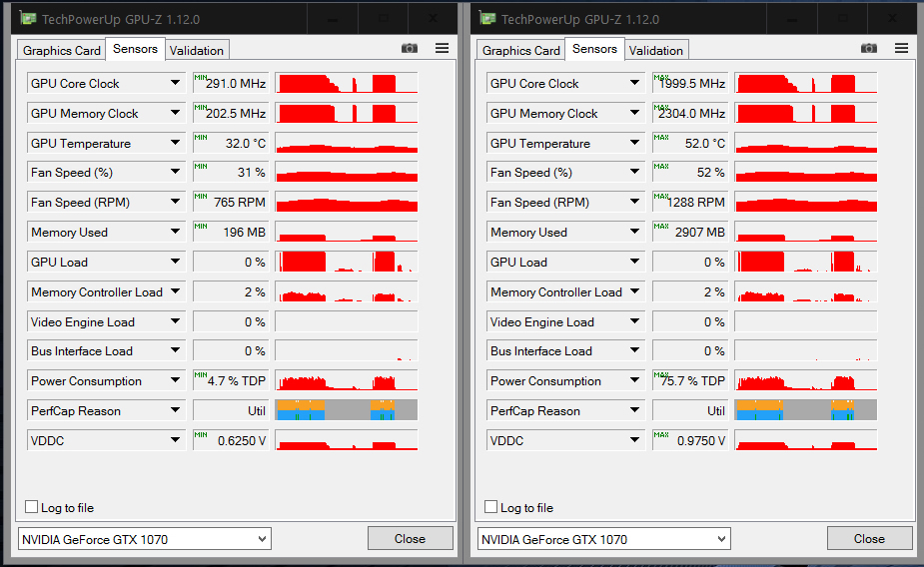The image size is (924, 567).
Task: Click the screenshot camera icon in right GPU-Z window
Action: click(x=869, y=48)
